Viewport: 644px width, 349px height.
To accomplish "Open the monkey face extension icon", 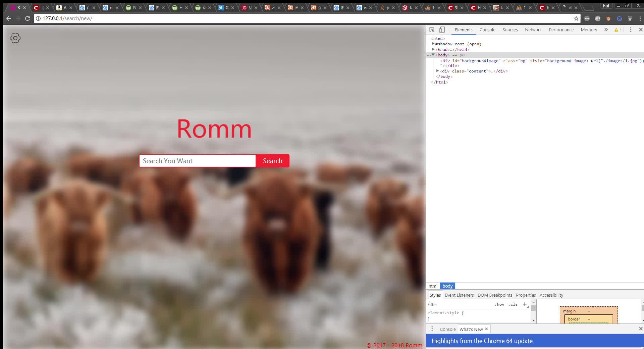I will click(x=608, y=18).
